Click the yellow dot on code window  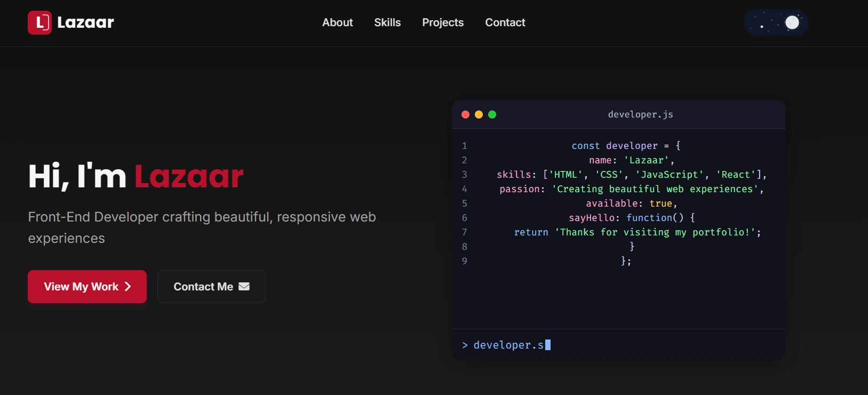[x=479, y=114]
